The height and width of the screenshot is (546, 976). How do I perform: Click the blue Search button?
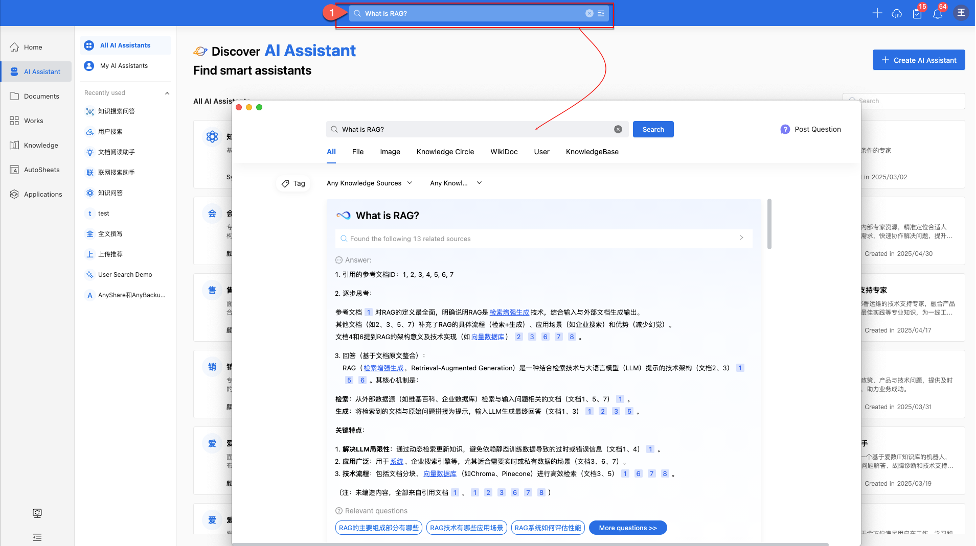point(653,129)
